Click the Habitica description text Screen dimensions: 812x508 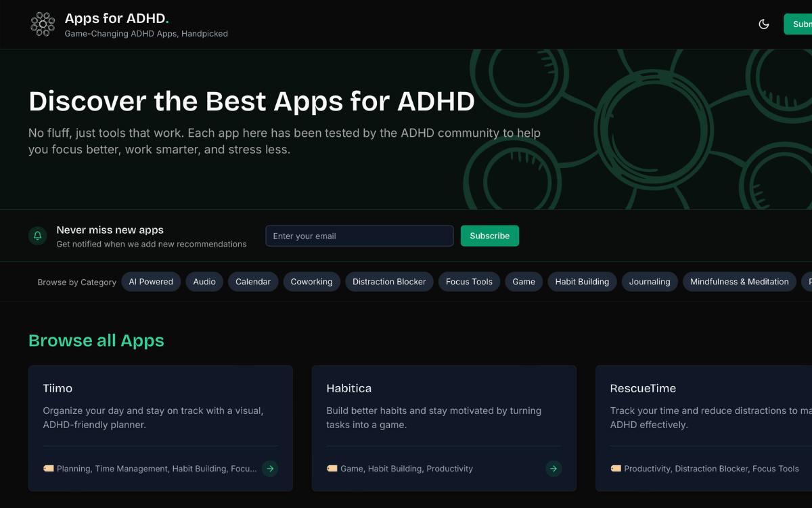434,418
